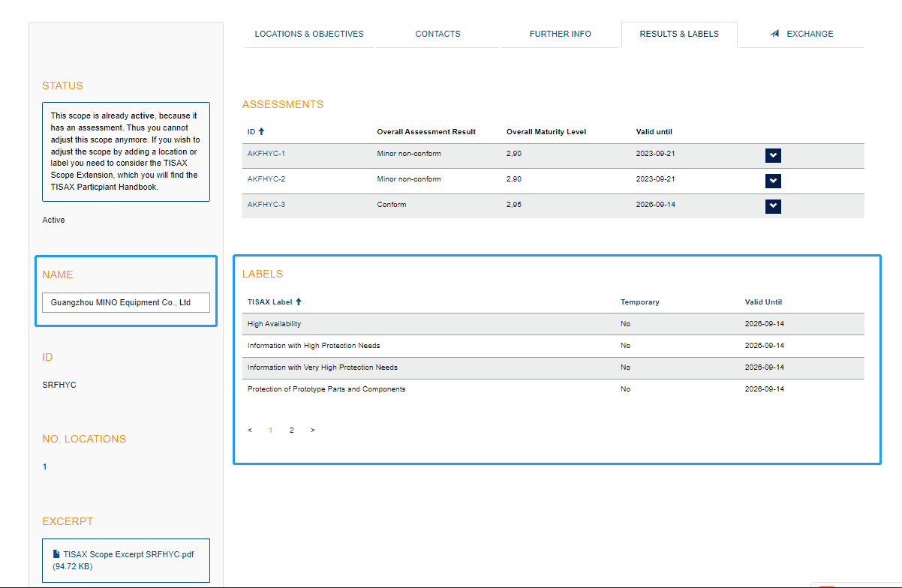This screenshot has width=902, height=588.
Task: Select the Results & Labels tab
Action: pyautogui.click(x=679, y=34)
